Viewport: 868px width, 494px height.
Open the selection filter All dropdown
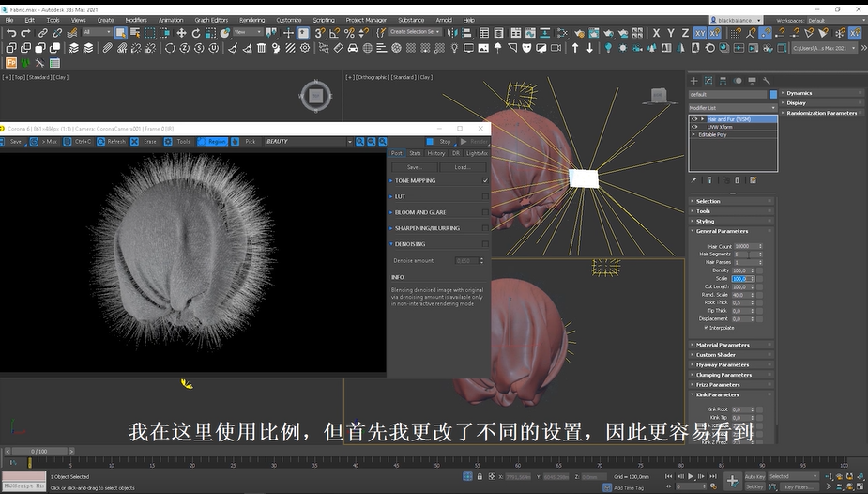pos(98,32)
